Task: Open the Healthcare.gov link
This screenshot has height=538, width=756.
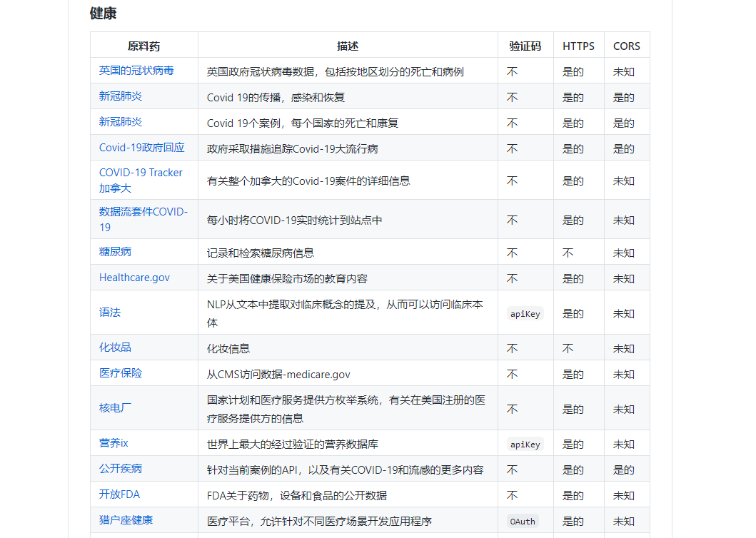Action: point(134,278)
